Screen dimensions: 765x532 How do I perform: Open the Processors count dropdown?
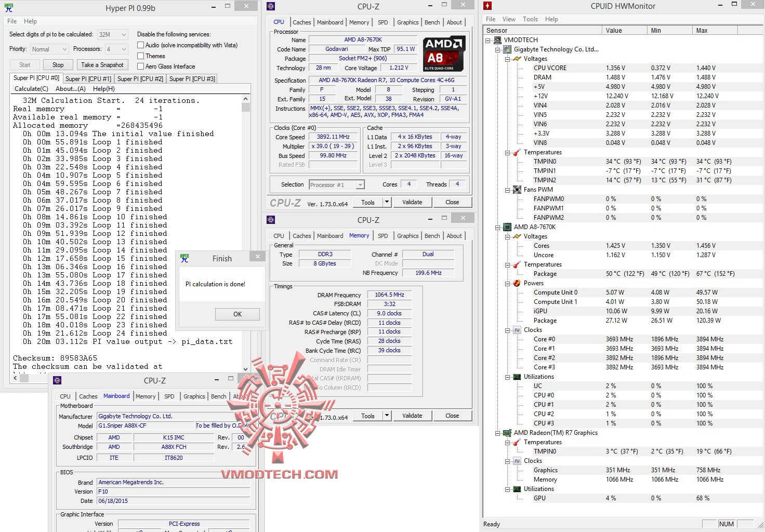point(116,49)
